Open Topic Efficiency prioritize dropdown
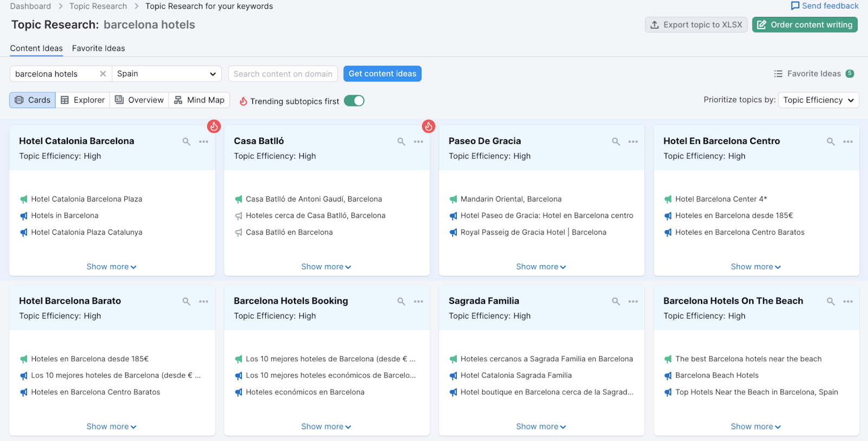The height and width of the screenshot is (441, 868). [818, 100]
